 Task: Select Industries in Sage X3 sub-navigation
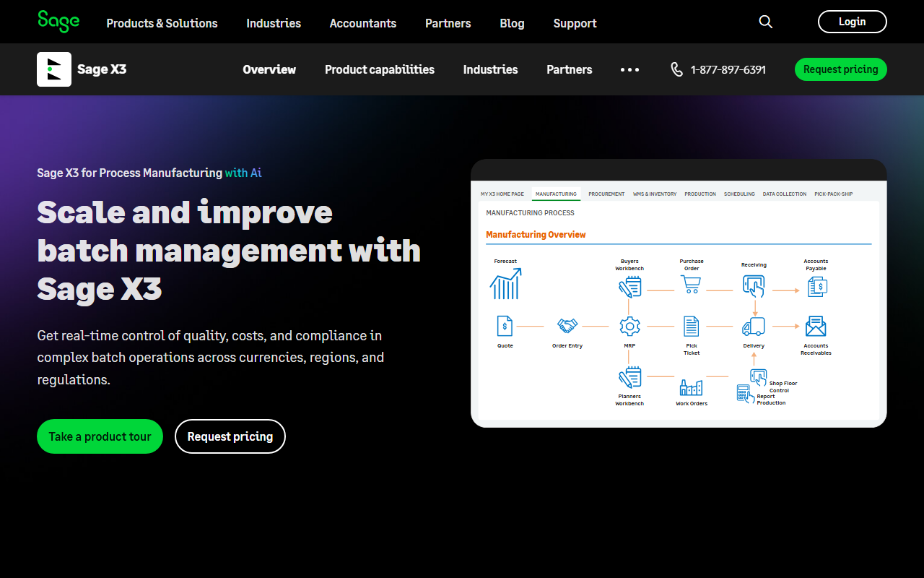pos(490,69)
